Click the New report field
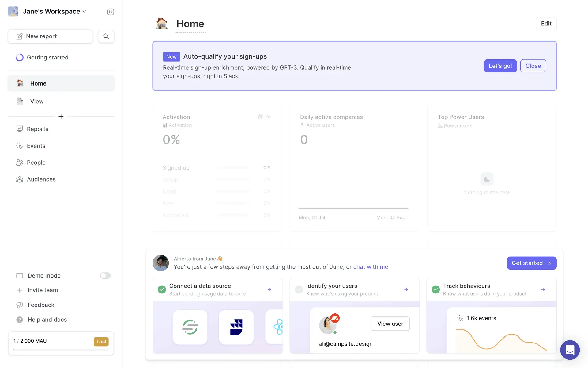Screen dimensions: 588x368 pos(50,36)
